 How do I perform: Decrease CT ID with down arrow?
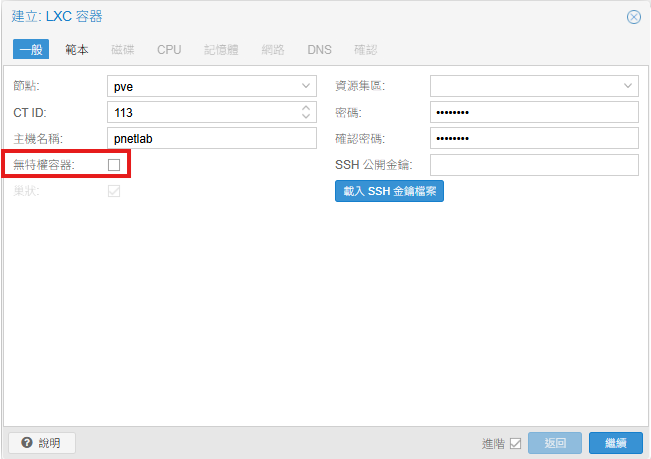(305, 117)
